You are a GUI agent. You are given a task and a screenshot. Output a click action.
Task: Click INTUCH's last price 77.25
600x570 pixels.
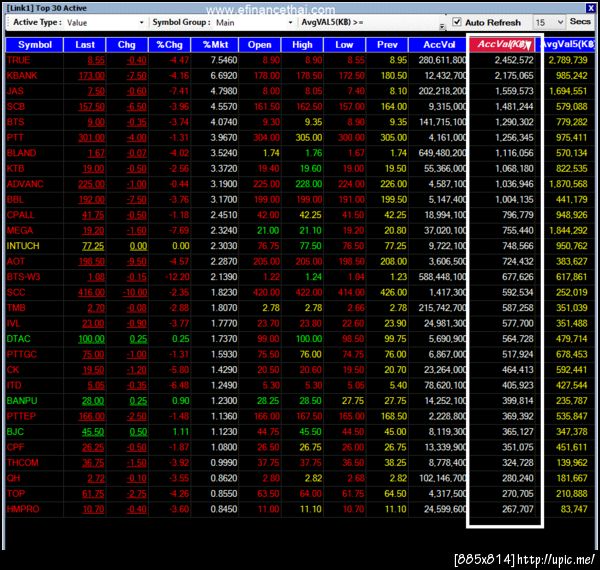point(93,246)
